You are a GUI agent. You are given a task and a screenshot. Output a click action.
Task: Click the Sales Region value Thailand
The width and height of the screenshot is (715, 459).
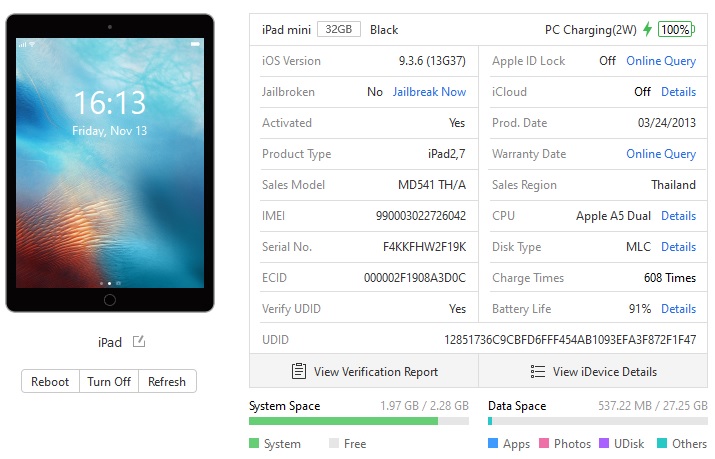(674, 185)
